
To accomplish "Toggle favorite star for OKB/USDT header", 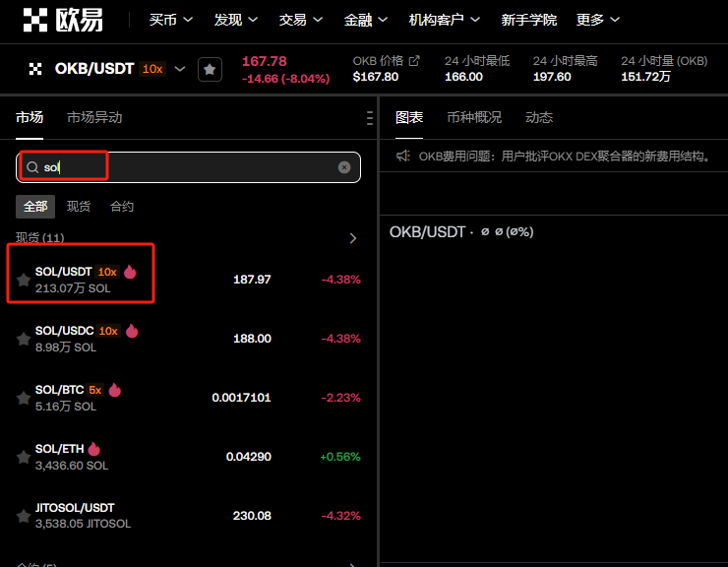I will [x=210, y=70].
